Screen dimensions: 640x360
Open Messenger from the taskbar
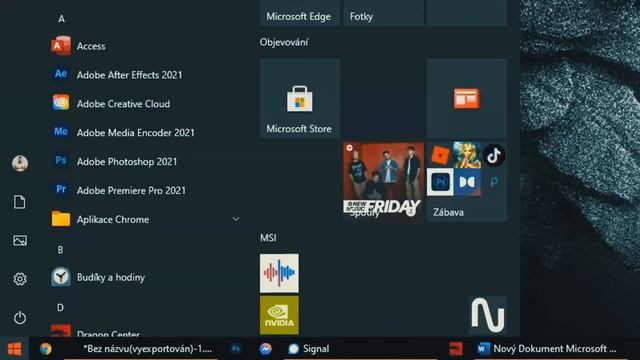266,349
